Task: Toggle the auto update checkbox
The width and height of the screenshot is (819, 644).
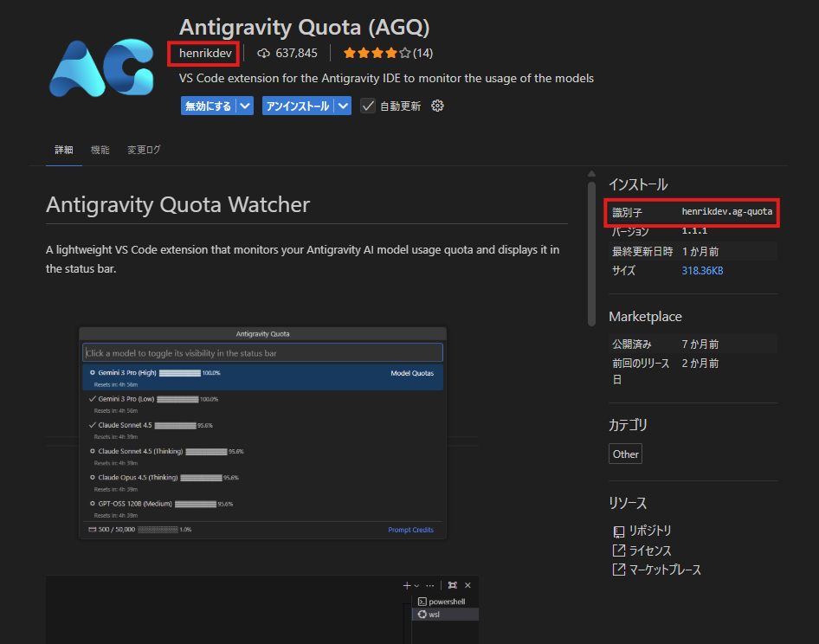Action: pos(368,106)
